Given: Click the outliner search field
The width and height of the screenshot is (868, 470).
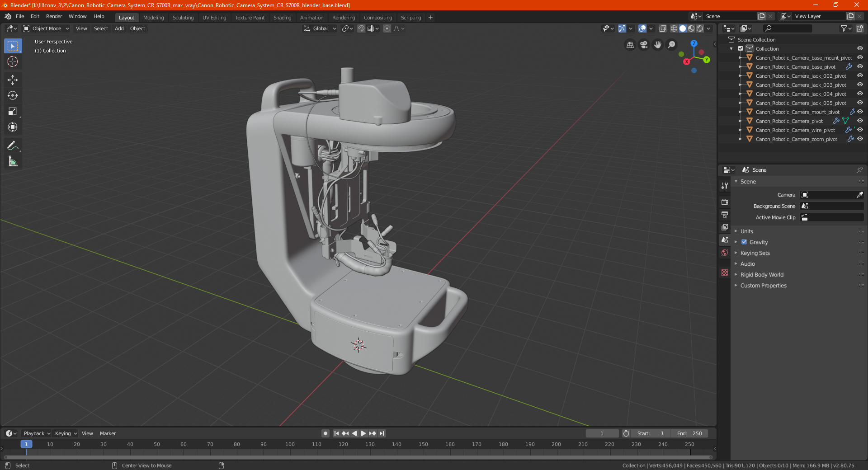Looking at the screenshot, I should (788, 28).
